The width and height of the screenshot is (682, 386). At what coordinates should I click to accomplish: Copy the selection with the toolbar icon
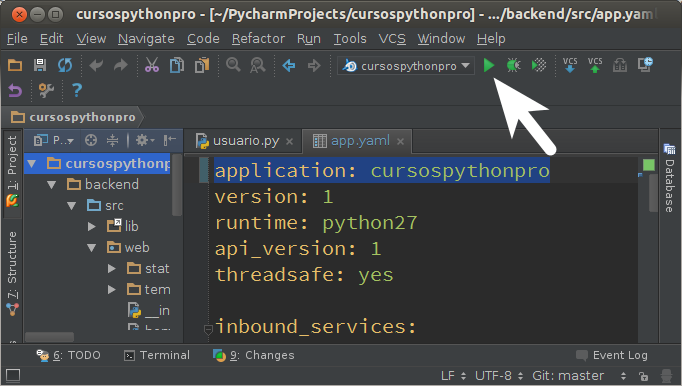point(177,65)
